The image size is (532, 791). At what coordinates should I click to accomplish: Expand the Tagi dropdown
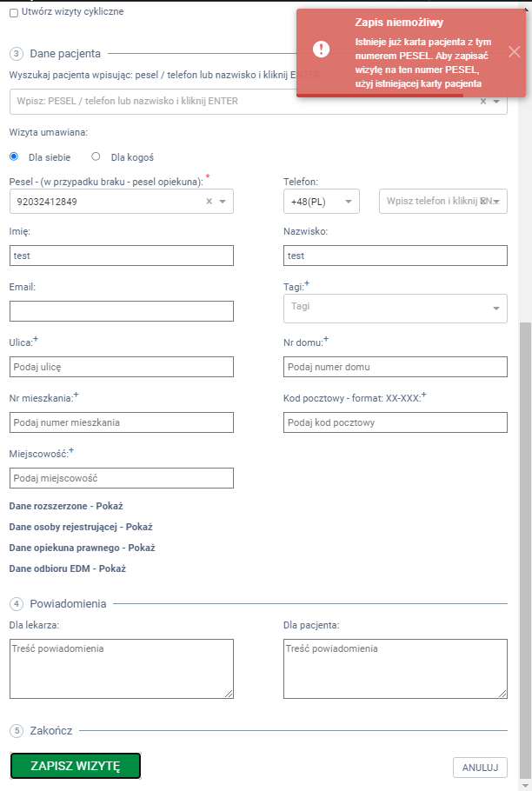pos(496,309)
